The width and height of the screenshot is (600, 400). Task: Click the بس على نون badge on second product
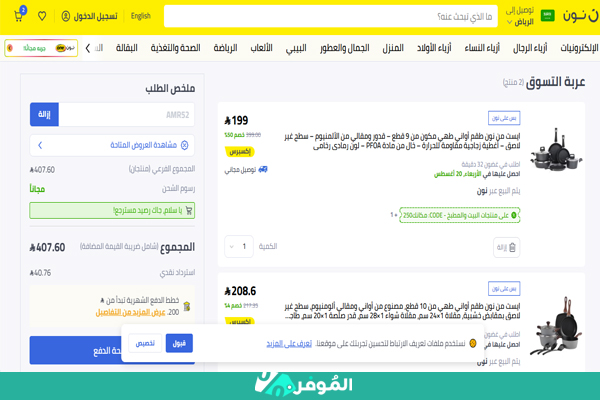pyautogui.click(x=504, y=289)
